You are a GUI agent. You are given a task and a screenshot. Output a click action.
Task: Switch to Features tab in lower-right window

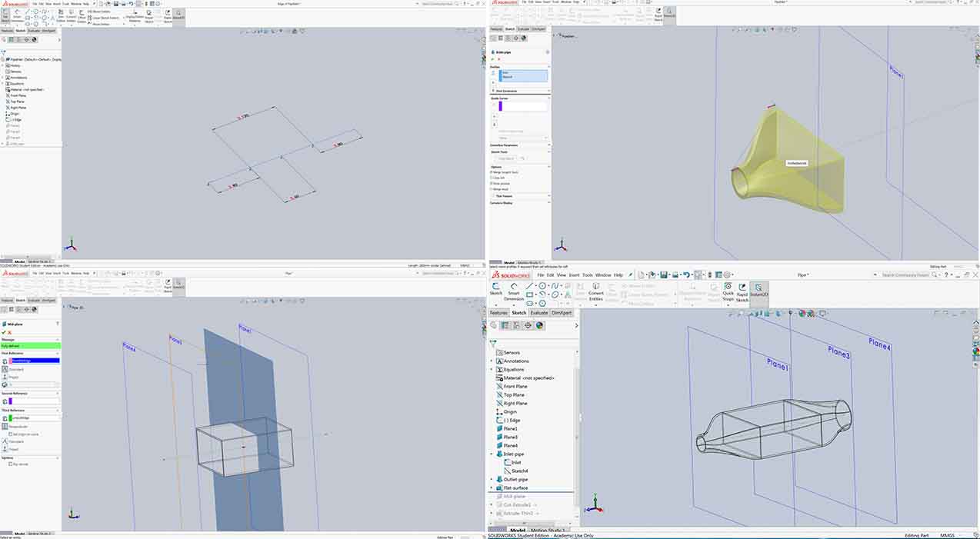tap(498, 313)
